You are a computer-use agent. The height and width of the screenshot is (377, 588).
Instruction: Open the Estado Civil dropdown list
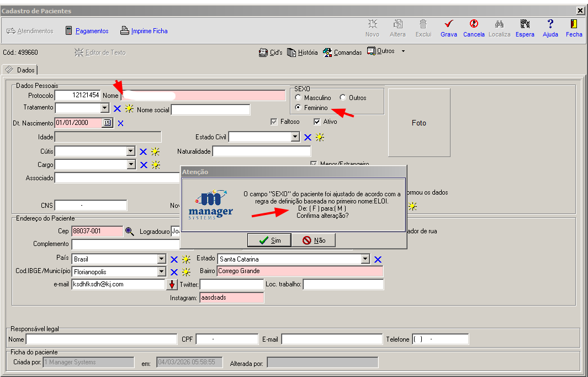[x=295, y=137]
